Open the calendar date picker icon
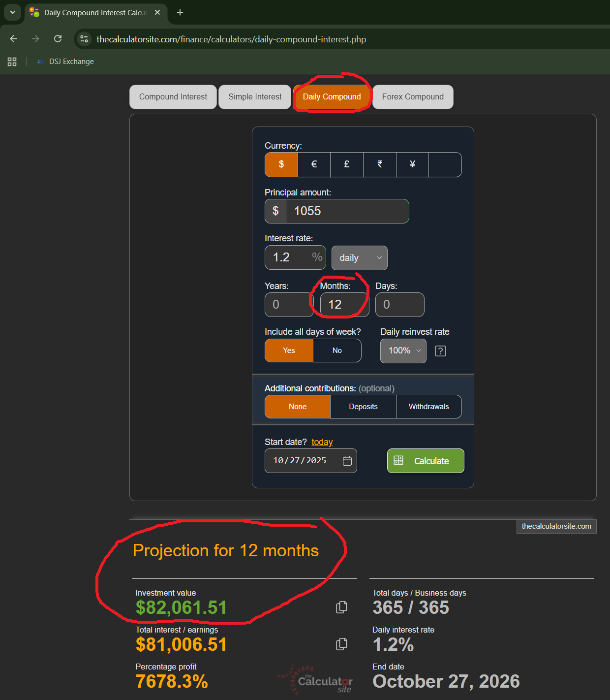 [x=347, y=461]
